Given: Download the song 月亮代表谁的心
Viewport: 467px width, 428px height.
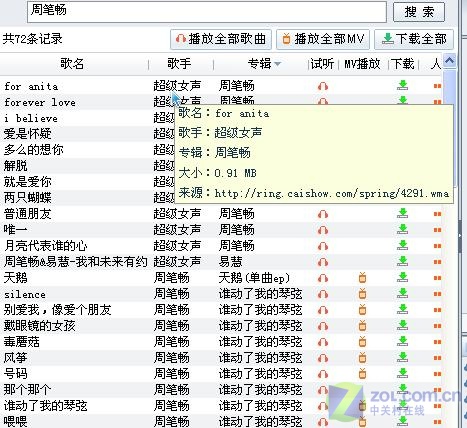Looking at the screenshot, I should pyautogui.click(x=403, y=245).
